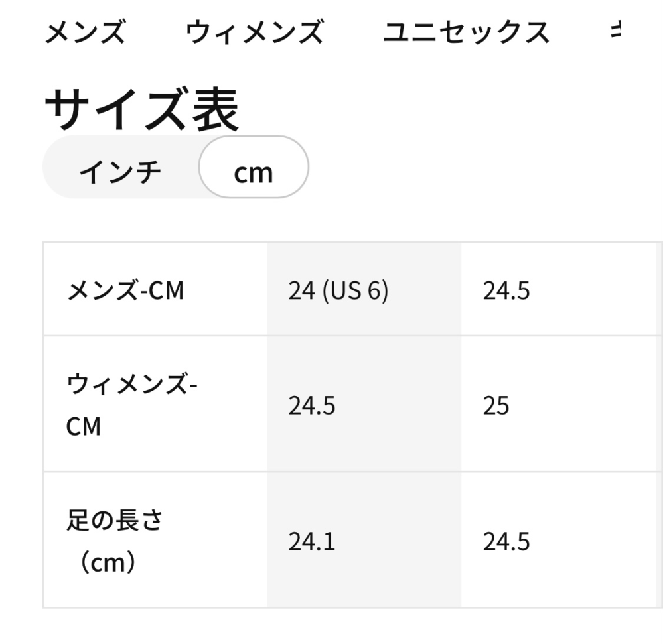Open the メンズ tab
Image resolution: width=663 pixels, height=644 pixels.
coord(84,32)
